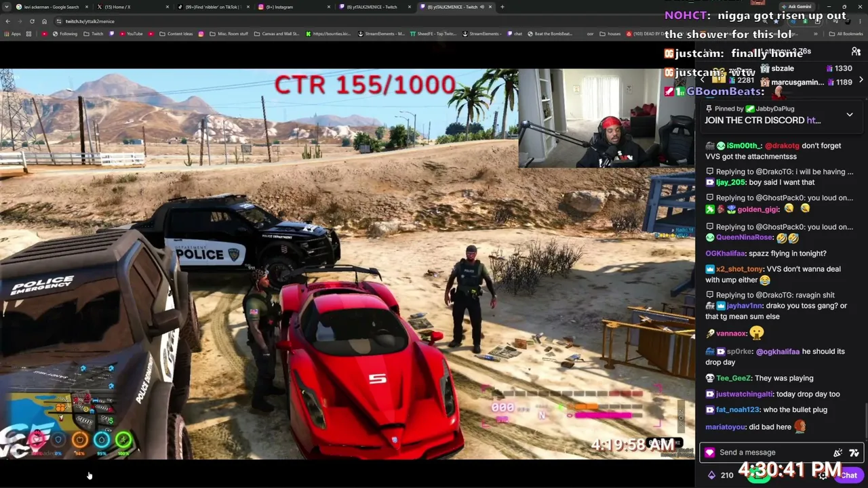
Task: Open username 'x2_shot_tony' in chat
Action: 739,269
